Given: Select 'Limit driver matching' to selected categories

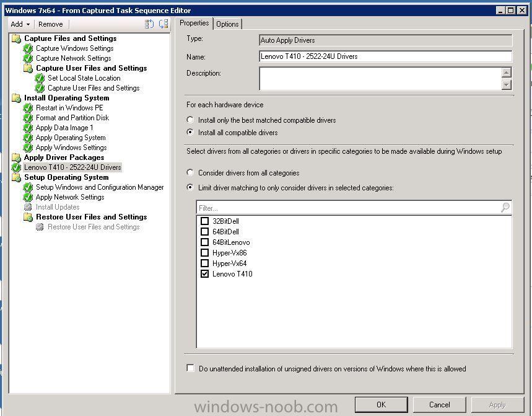Looking at the screenshot, I should click(x=190, y=187).
